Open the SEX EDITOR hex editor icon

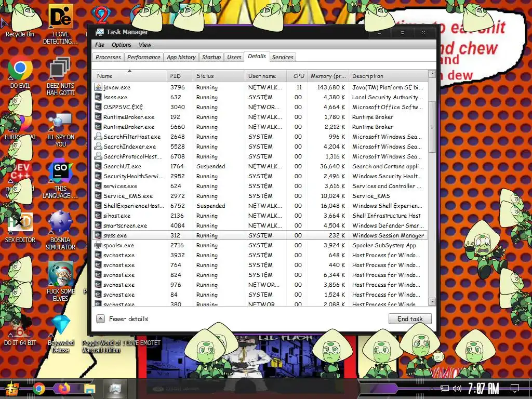coord(20,228)
